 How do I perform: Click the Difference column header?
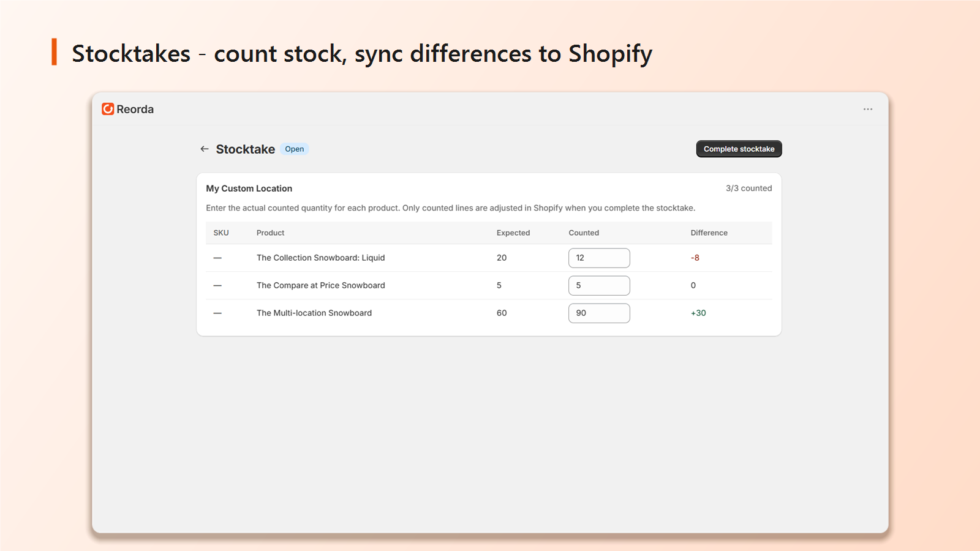tap(709, 233)
